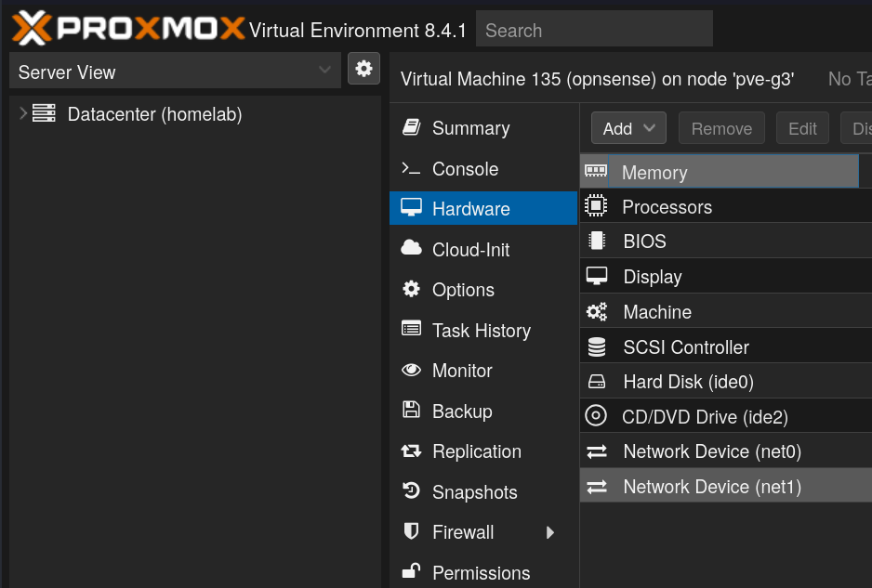Screen dimensions: 872x588
Task: Click the Proxmox logo icon
Action: (x=32, y=29)
